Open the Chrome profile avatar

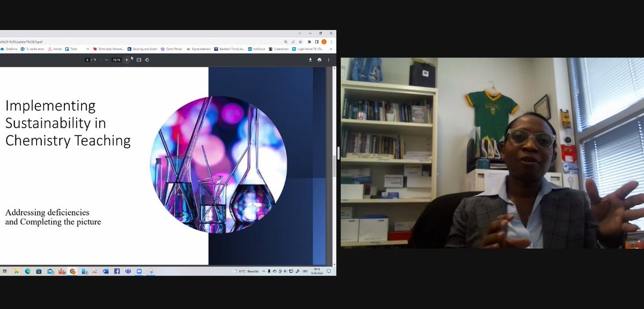(324, 41)
